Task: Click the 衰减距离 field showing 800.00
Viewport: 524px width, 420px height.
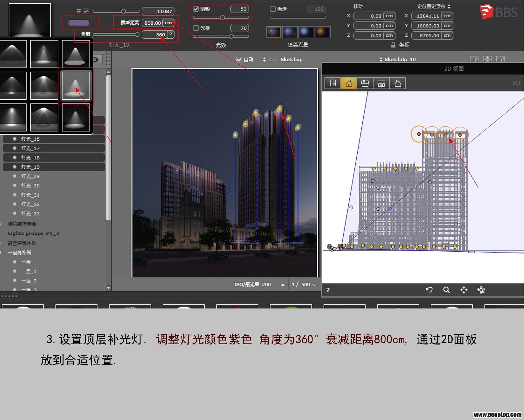Action: tap(153, 23)
